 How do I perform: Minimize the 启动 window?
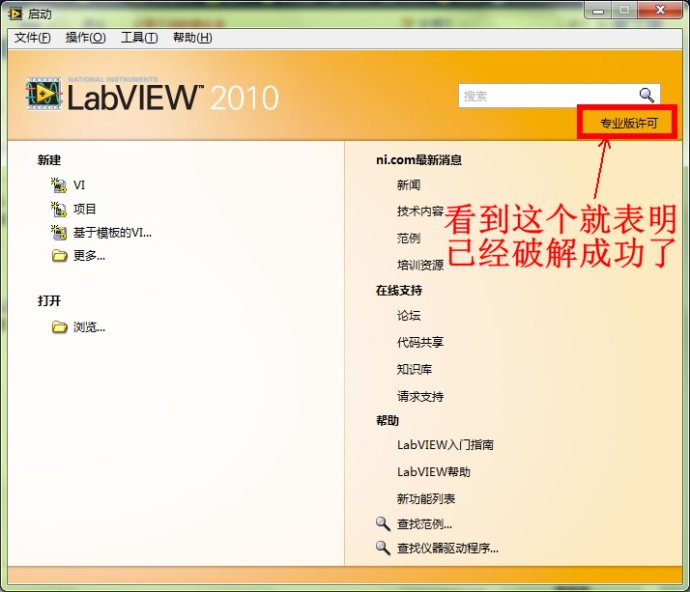(598, 10)
